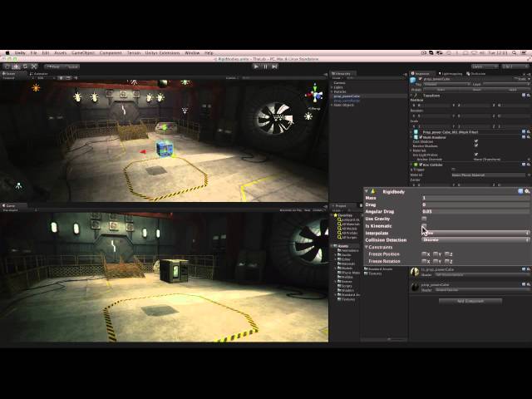Screen dimensions: 532x399
Task: Open the Tag dropdown in Inspector
Action: click(446, 84)
